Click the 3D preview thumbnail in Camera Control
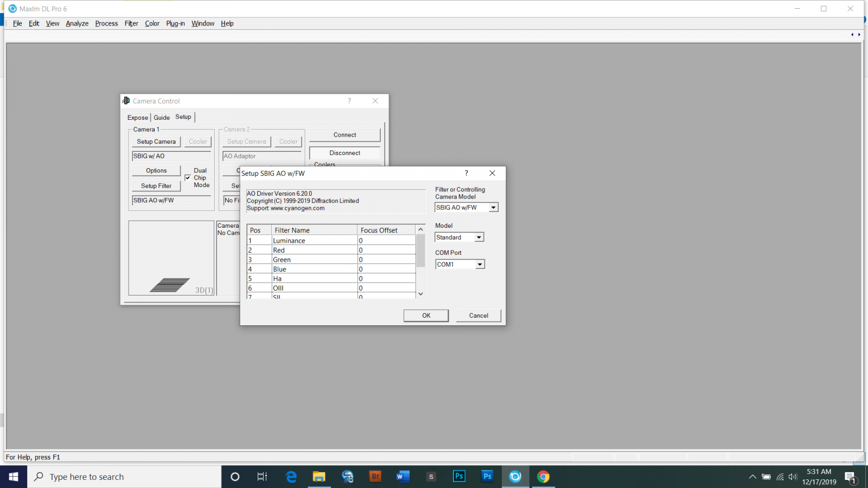 click(x=171, y=258)
